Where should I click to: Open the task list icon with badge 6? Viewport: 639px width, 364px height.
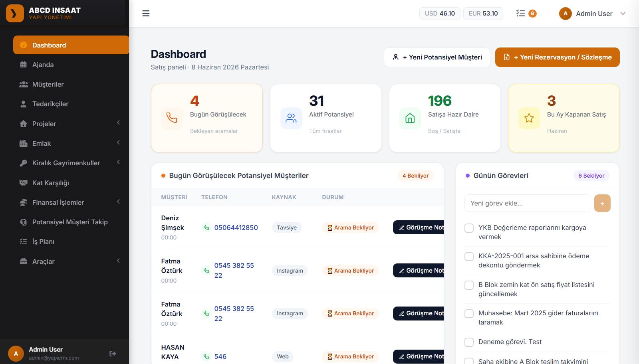[526, 14]
